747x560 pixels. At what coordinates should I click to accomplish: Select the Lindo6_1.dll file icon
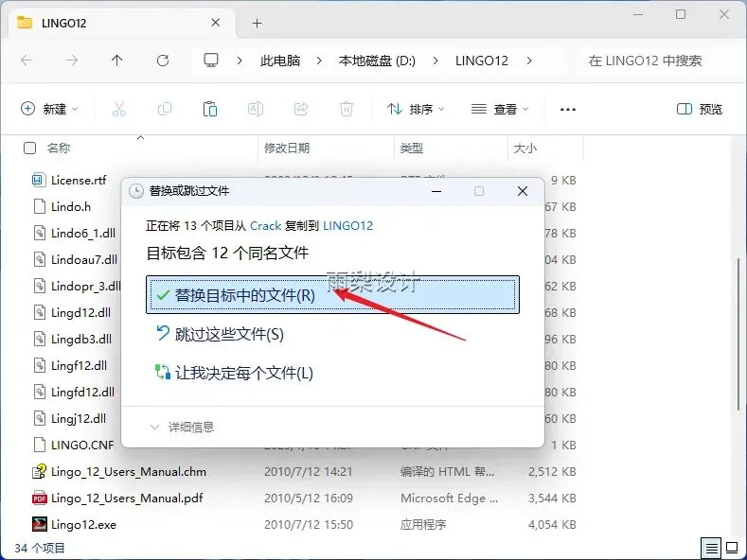coord(39,233)
